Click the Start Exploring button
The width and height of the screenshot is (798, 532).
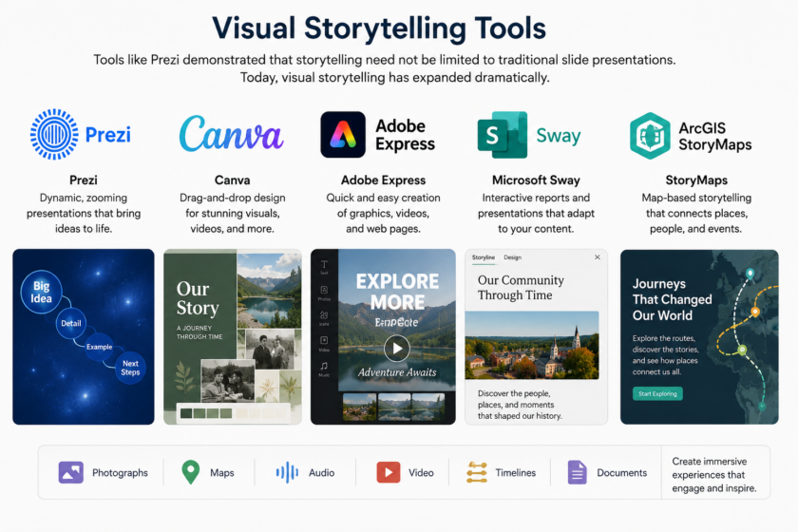click(657, 393)
